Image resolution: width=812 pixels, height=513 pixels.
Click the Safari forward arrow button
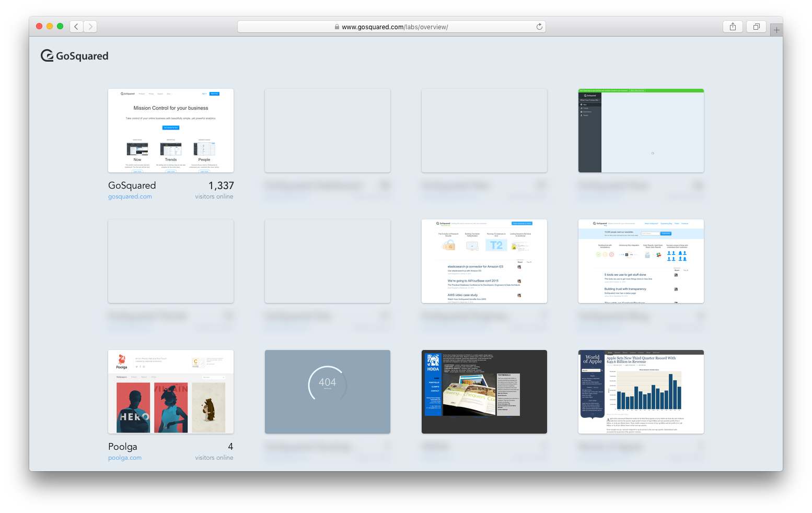click(90, 27)
